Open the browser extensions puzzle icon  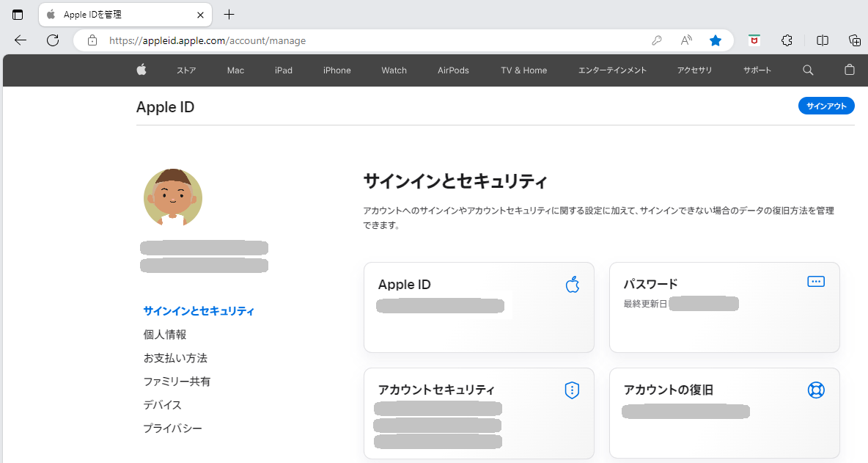[x=787, y=40]
